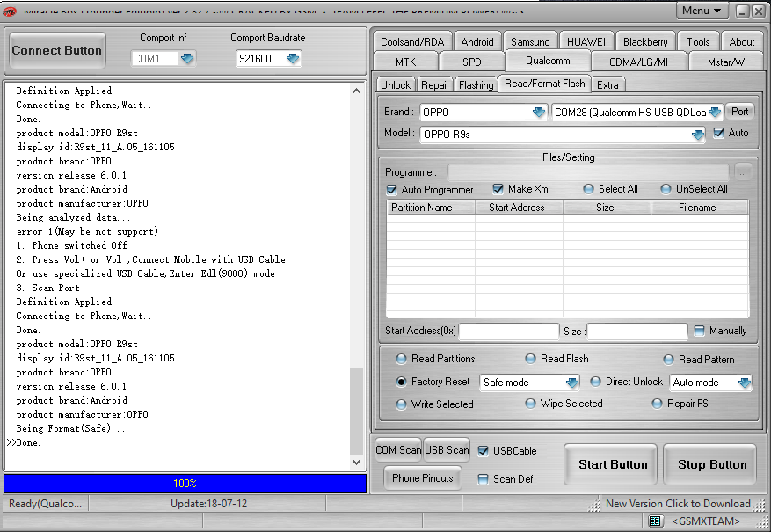Select the Read Partitions option
Image resolution: width=771 pixels, height=532 pixels.
point(401,359)
